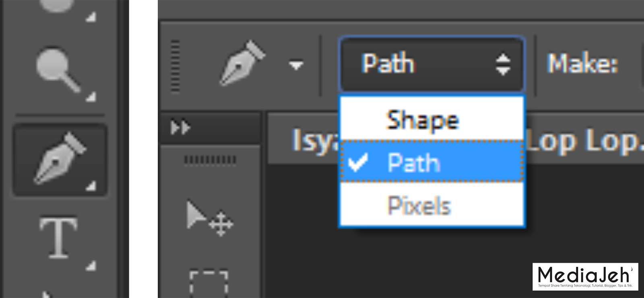The width and height of the screenshot is (644, 298).
Task: Select the Rectangular Marquee tool
Action: pos(208,284)
